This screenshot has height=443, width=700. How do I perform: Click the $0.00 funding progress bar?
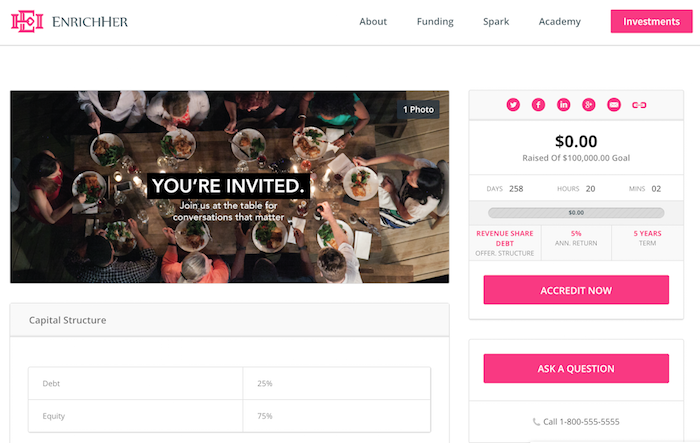click(x=576, y=213)
